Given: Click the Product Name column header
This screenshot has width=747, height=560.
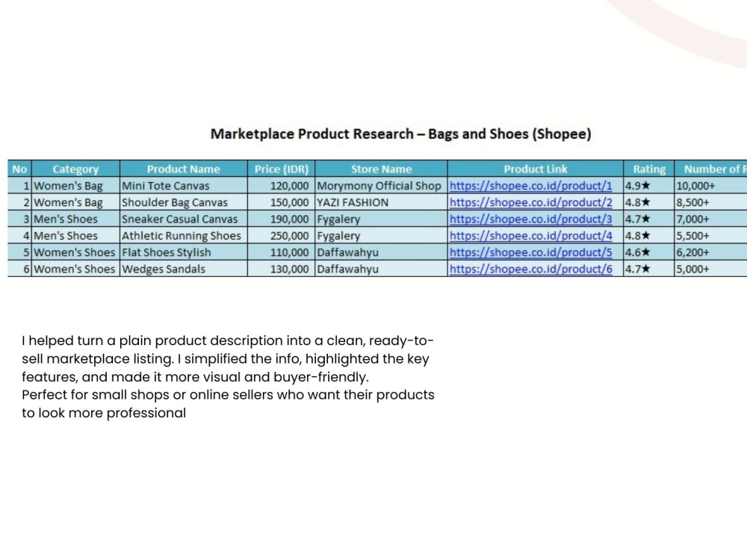Looking at the screenshot, I should pyautogui.click(x=184, y=169).
